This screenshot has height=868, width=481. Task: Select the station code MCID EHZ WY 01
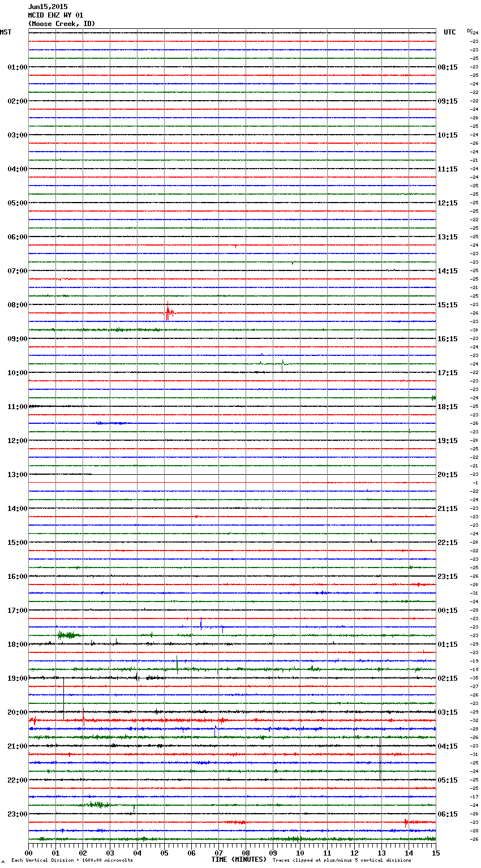point(55,15)
